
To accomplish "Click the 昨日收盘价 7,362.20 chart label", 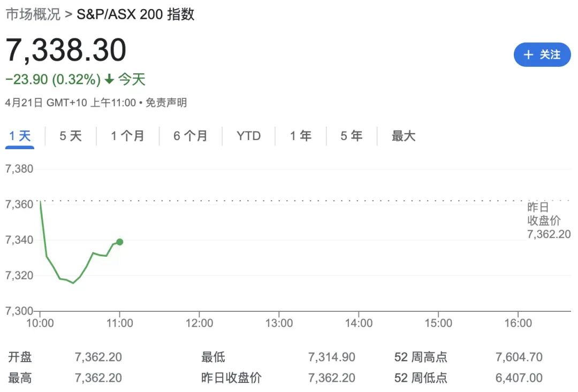I will click(x=549, y=221).
